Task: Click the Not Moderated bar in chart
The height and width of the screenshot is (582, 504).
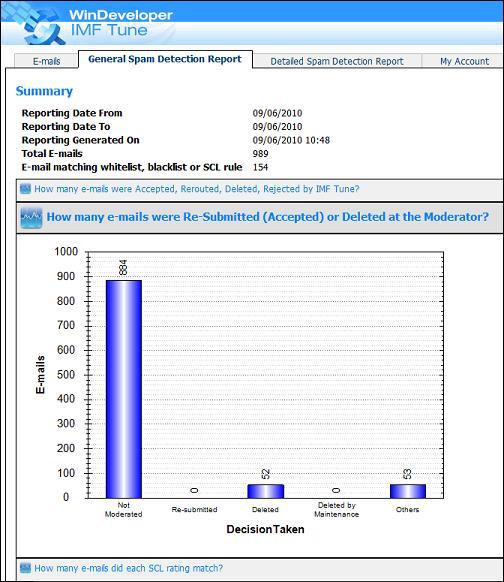Action: (x=124, y=389)
